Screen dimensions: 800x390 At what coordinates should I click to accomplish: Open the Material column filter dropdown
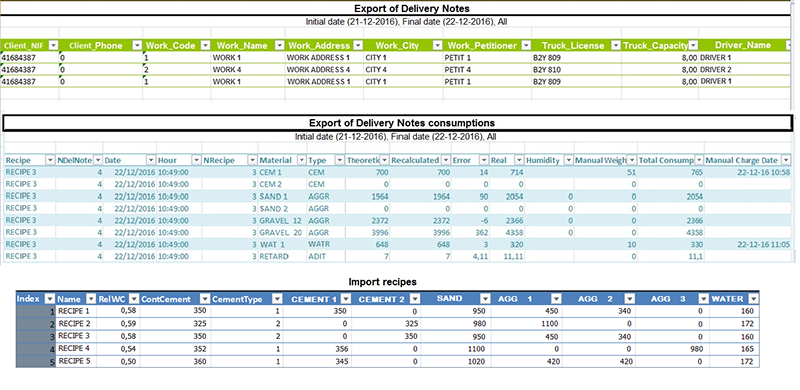click(x=301, y=160)
